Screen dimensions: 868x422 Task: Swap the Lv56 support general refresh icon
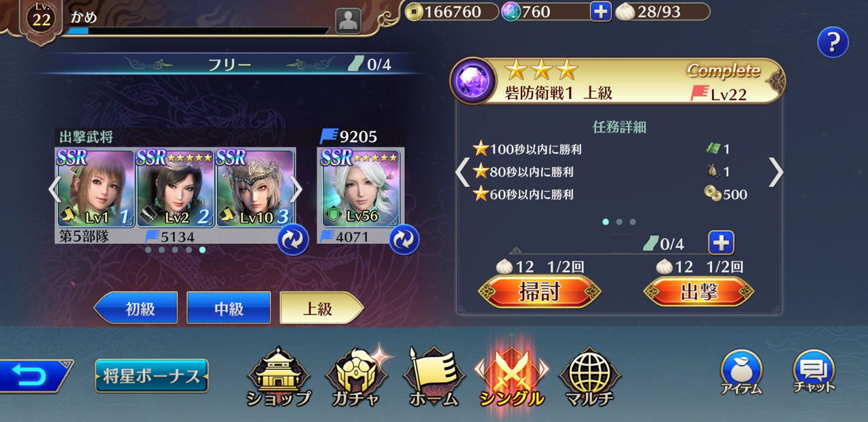(x=403, y=239)
